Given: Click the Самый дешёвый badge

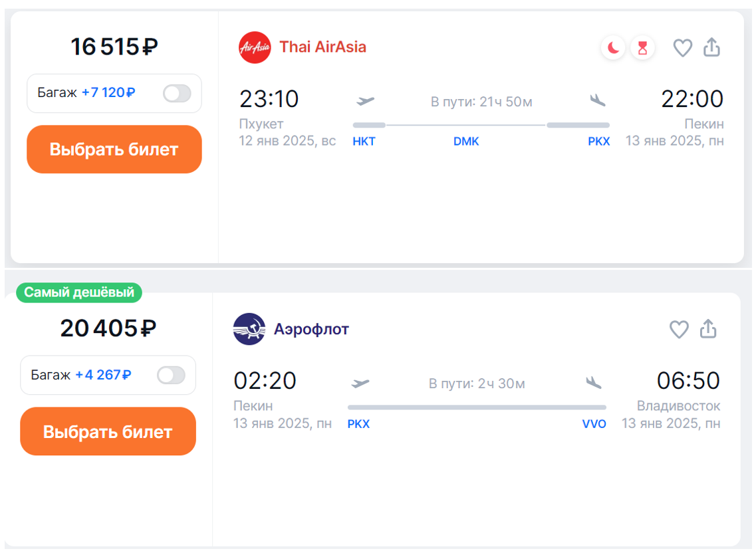Looking at the screenshot, I should (79, 292).
